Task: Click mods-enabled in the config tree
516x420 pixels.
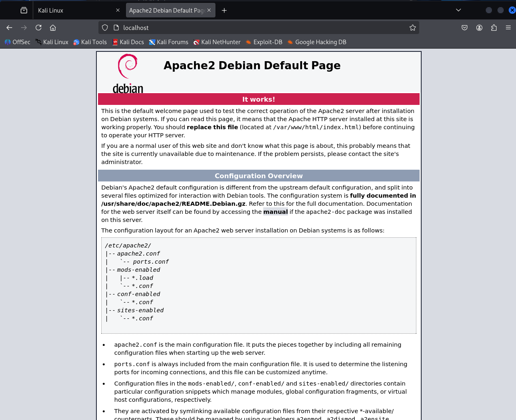Action: click(x=139, y=270)
